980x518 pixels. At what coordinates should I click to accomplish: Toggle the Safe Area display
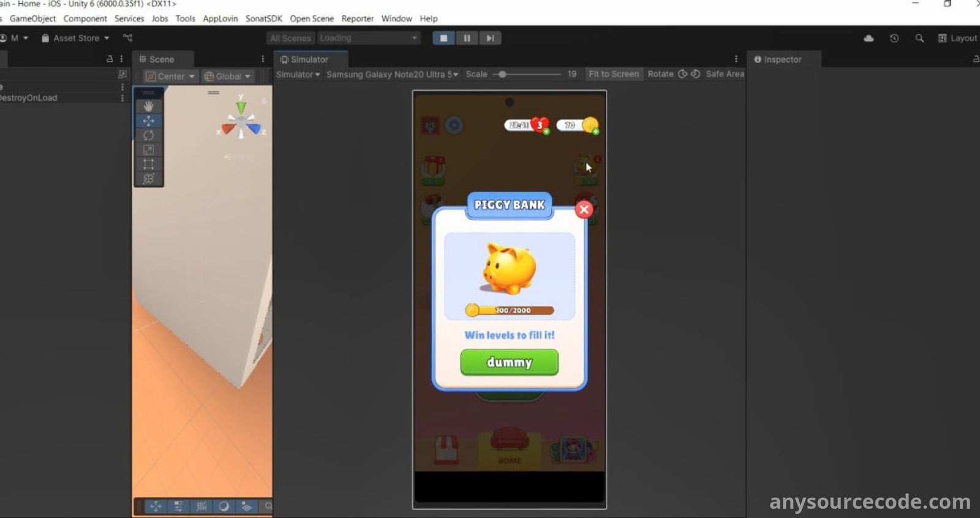pyautogui.click(x=725, y=74)
